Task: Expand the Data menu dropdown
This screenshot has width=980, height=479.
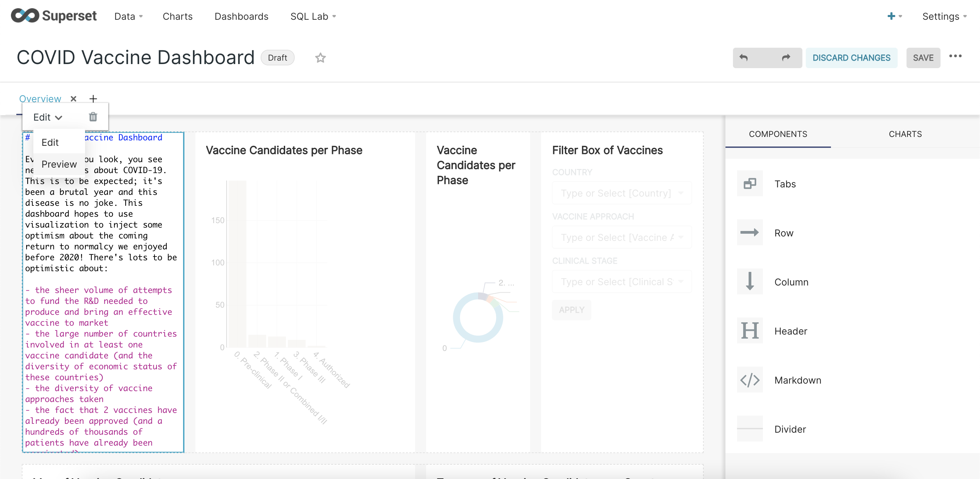Action: pyautogui.click(x=128, y=16)
